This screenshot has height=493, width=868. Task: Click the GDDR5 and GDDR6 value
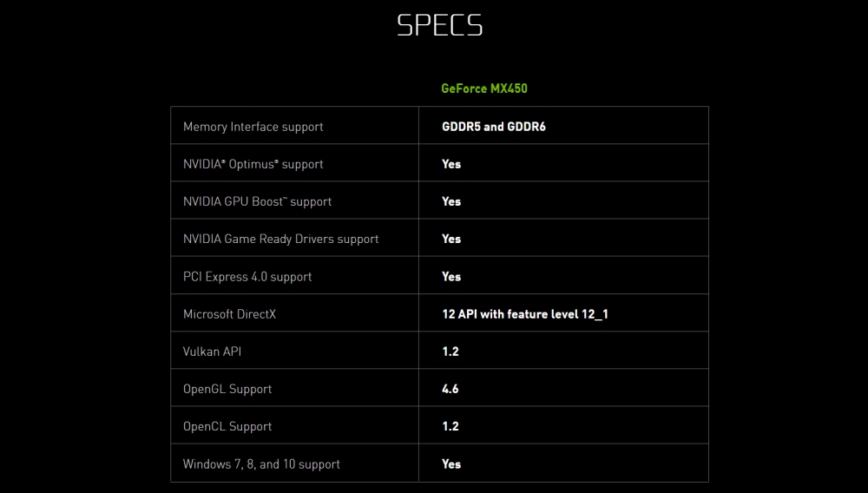coord(493,127)
